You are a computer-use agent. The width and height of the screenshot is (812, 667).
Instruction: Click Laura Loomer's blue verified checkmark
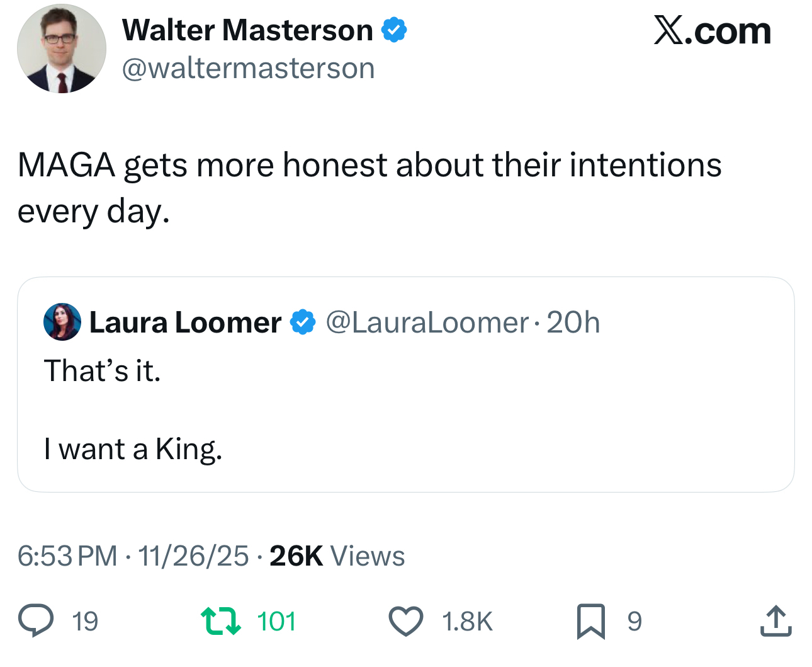303,322
